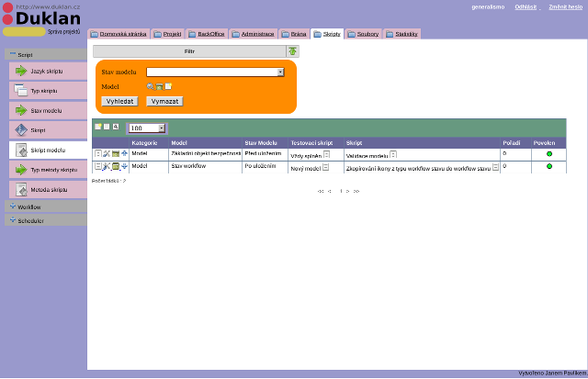Click the move-down arrow in second row
This screenshot has height=379, width=588.
pyautogui.click(x=125, y=166)
